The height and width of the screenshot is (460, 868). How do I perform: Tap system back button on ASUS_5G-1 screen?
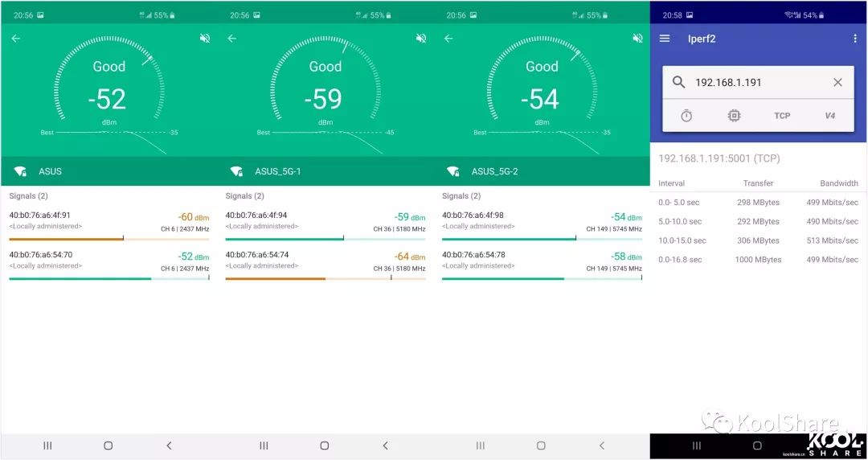385,446
